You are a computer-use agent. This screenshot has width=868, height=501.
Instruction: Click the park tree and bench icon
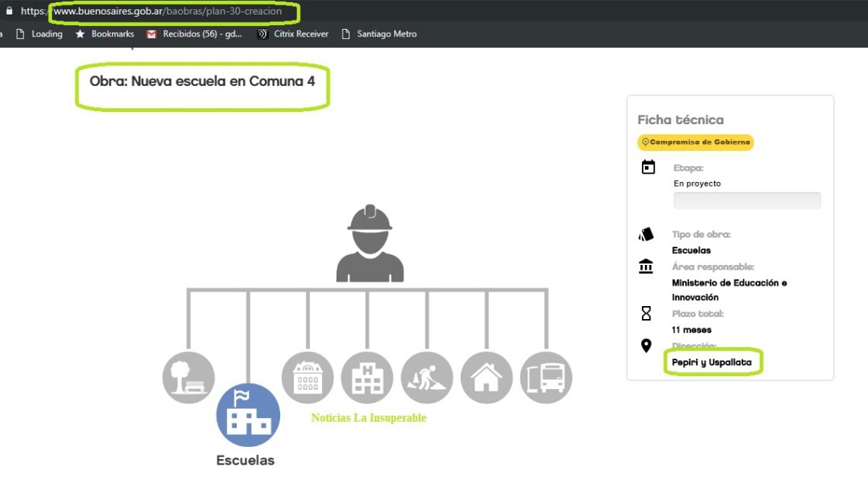click(189, 378)
